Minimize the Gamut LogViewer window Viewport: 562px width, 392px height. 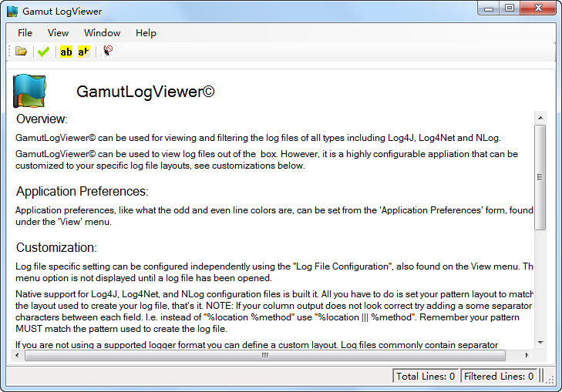(489, 8)
